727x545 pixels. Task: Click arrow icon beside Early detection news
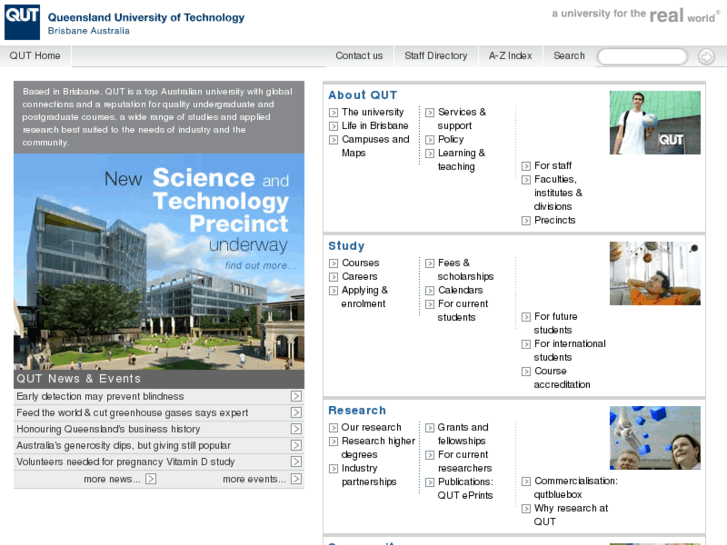pyautogui.click(x=296, y=396)
